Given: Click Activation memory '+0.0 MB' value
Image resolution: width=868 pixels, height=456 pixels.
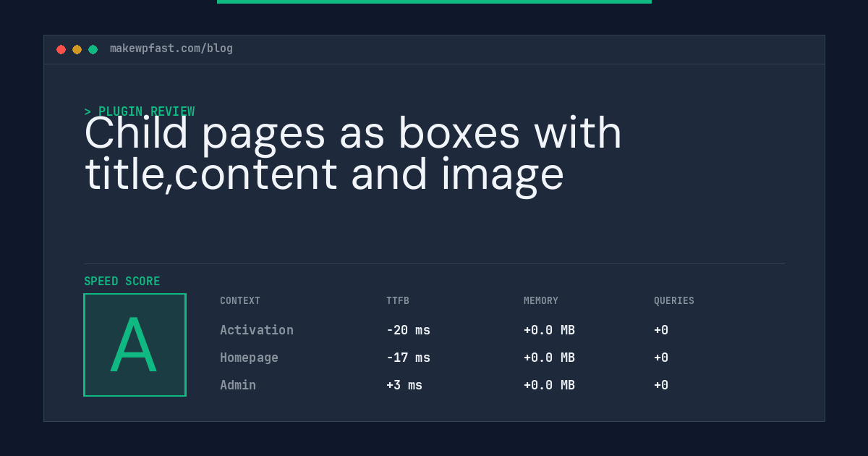Looking at the screenshot, I should (549, 330).
